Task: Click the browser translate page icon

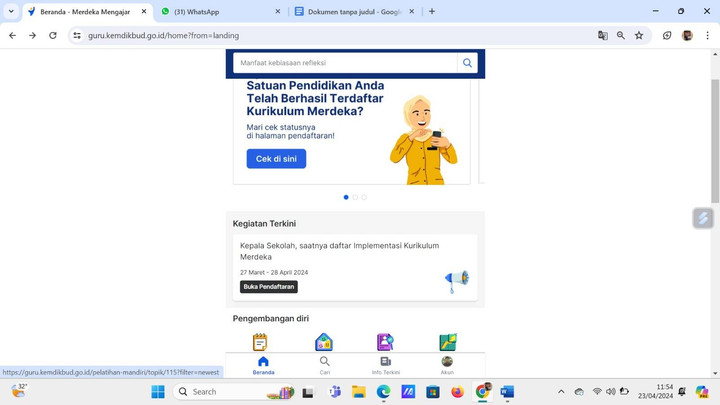Action: [x=602, y=35]
